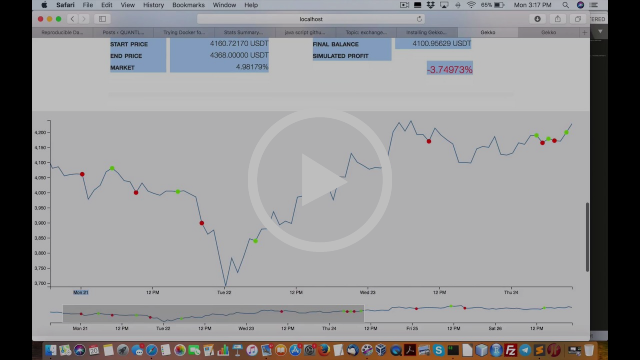Click the -3.74973% simulated profit value

point(450,69)
